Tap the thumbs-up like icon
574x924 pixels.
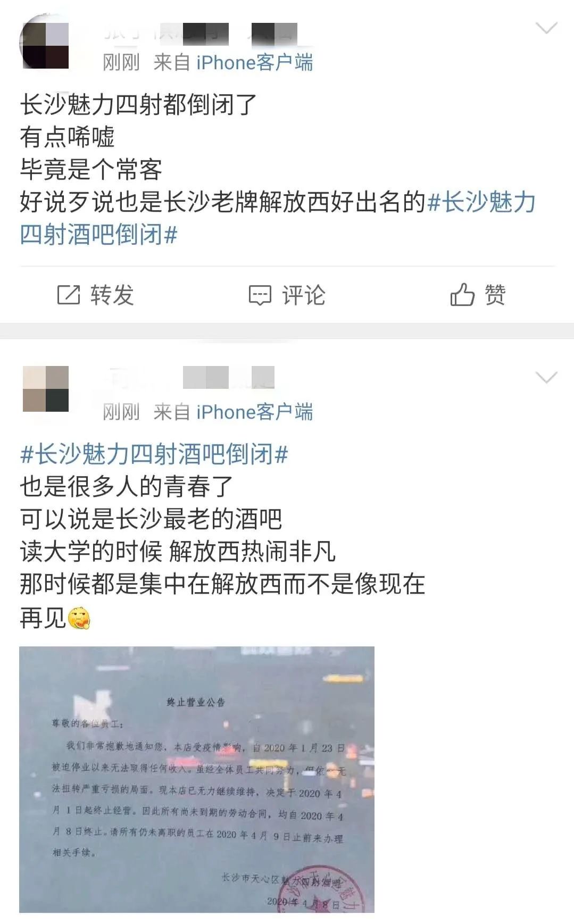(x=462, y=294)
